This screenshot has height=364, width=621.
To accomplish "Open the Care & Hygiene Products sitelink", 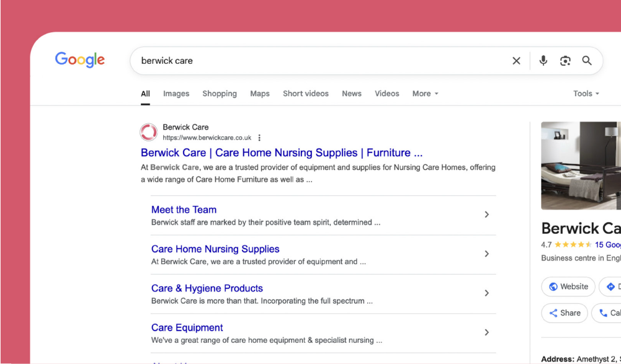I will (x=207, y=288).
